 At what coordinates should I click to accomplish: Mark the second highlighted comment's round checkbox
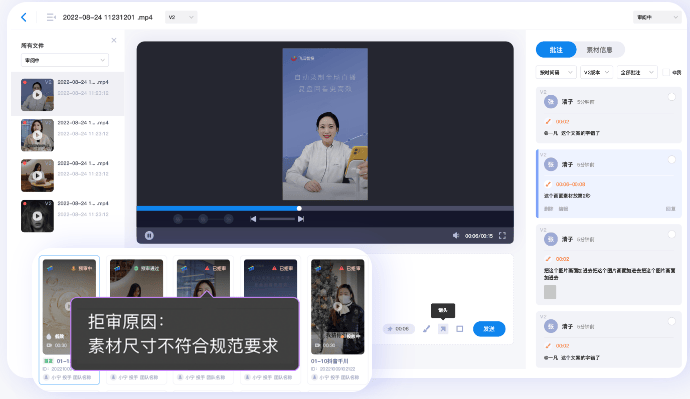pyautogui.click(x=672, y=159)
